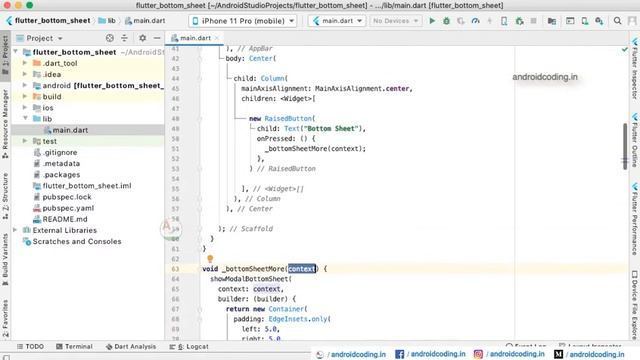Select README.md in the project tree
Viewport: 640px width, 360px height.
[64, 219]
